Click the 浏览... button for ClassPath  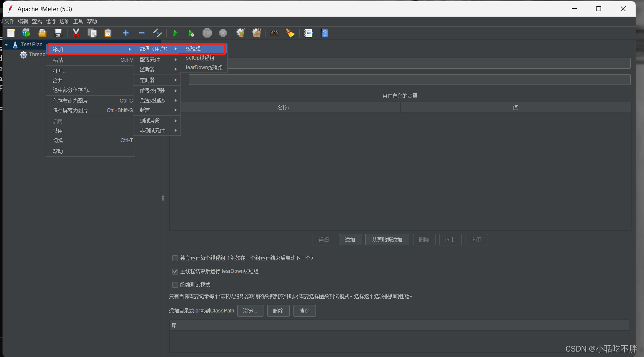tap(250, 311)
